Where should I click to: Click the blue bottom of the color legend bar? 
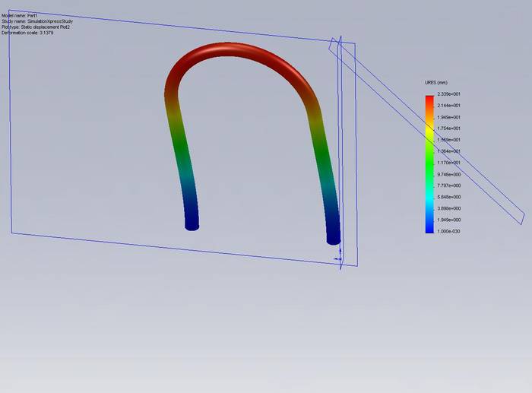(429, 227)
